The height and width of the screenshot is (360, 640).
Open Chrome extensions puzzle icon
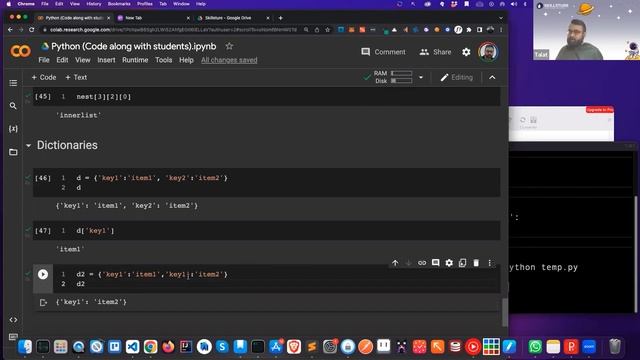[x=469, y=30]
